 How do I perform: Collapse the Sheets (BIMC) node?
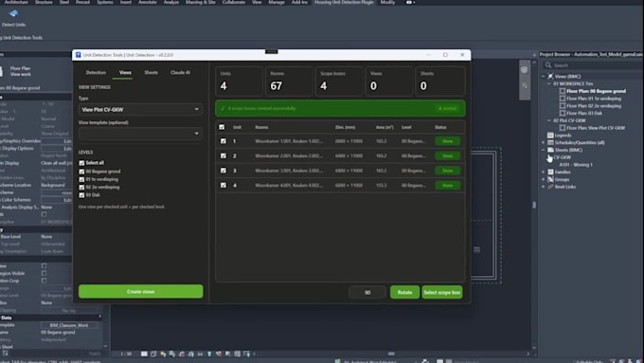(543, 150)
